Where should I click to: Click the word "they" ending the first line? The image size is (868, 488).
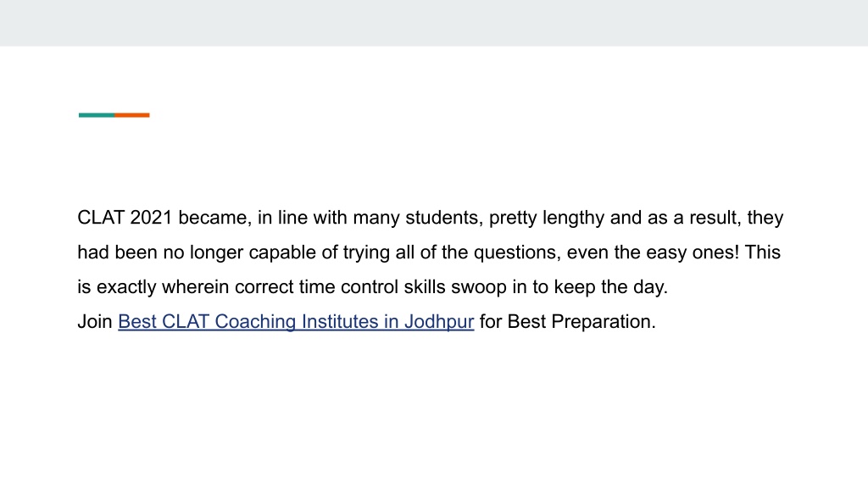click(x=765, y=218)
